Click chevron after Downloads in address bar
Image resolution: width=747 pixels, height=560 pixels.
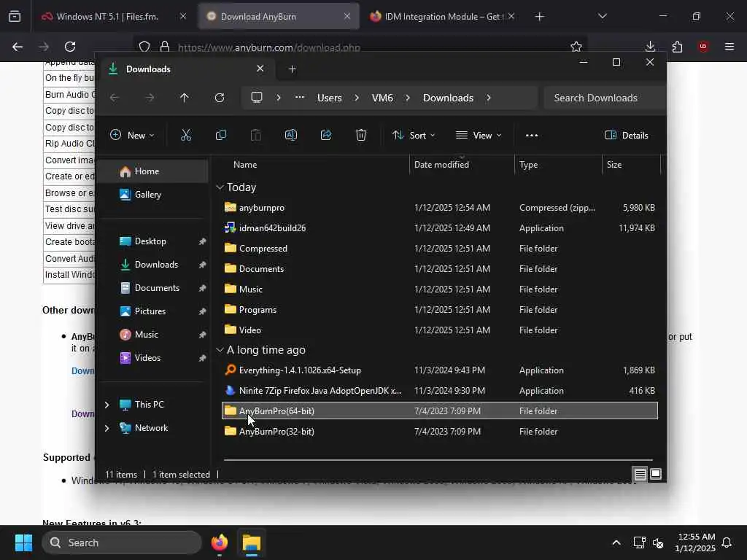(489, 98)
